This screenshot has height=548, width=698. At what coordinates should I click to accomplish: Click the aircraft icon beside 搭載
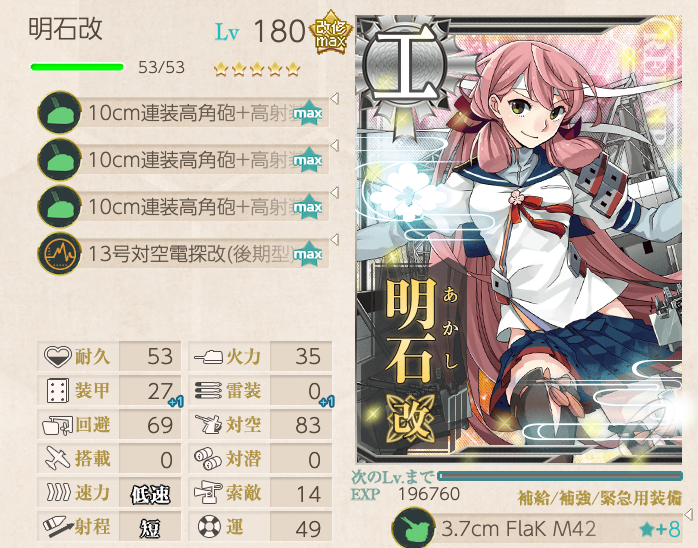tap(57, 459)
